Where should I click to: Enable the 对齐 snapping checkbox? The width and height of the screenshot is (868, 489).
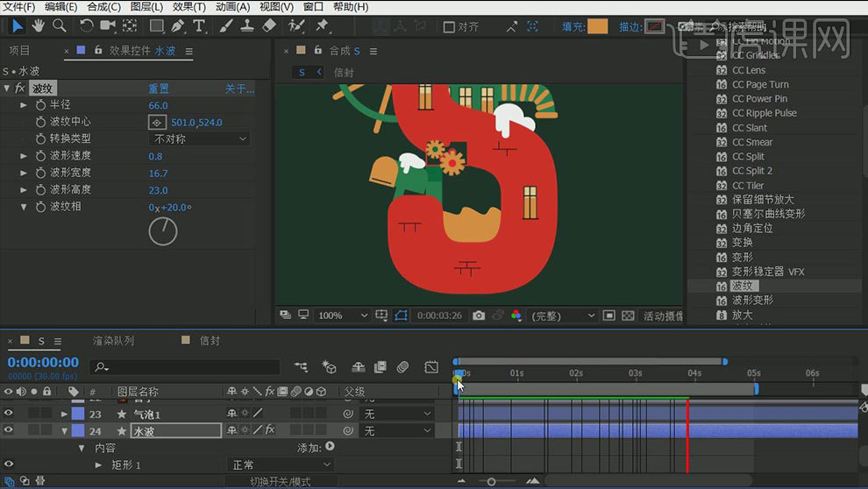[x=449, y=27]
